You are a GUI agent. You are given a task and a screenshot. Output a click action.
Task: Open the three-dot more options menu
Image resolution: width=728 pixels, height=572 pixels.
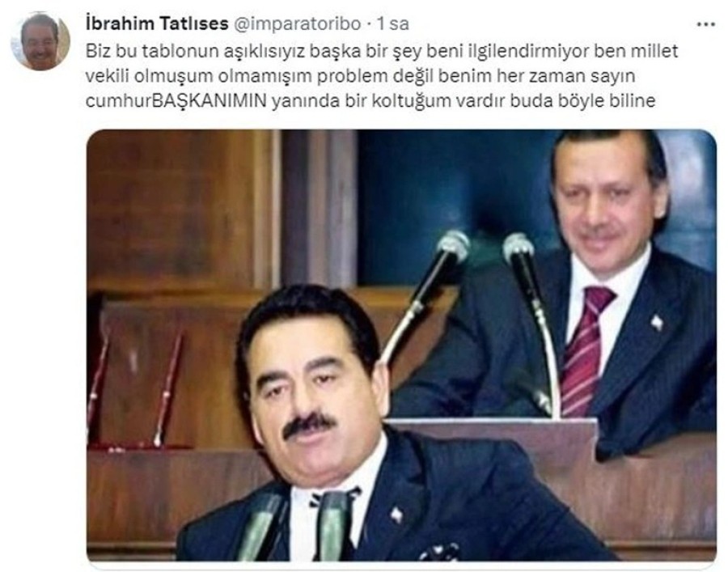[705, 24]
